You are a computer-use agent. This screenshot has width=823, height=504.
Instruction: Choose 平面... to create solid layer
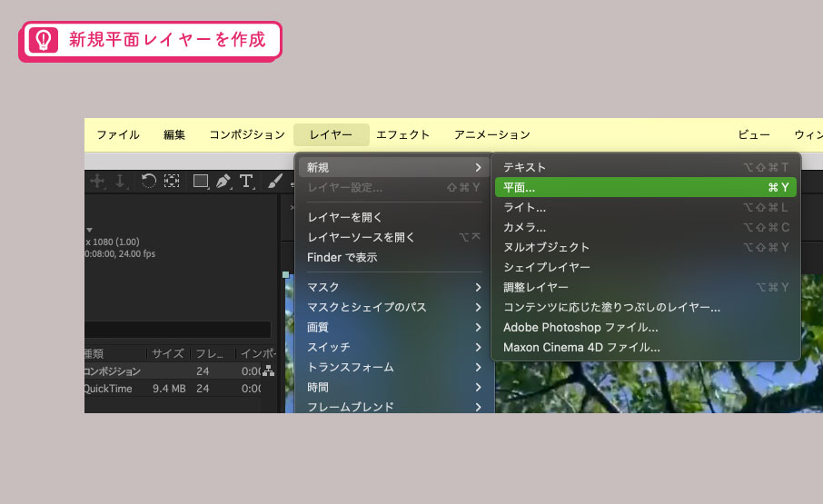pyautogui.click(x=646, y=187)
